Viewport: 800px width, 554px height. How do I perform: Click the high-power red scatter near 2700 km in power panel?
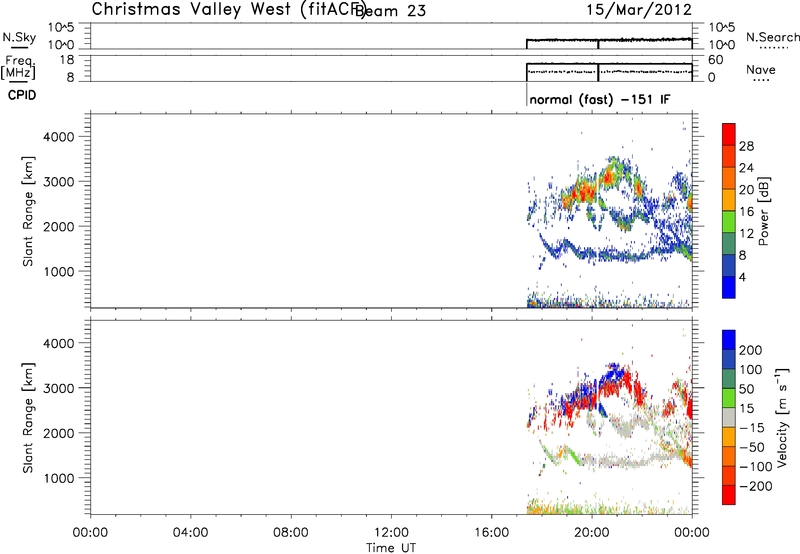pos(583,194)
